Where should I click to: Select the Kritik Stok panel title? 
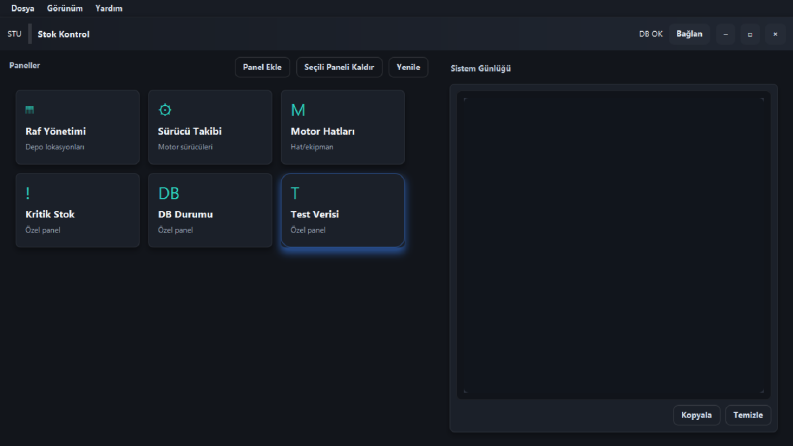[50, 214]
